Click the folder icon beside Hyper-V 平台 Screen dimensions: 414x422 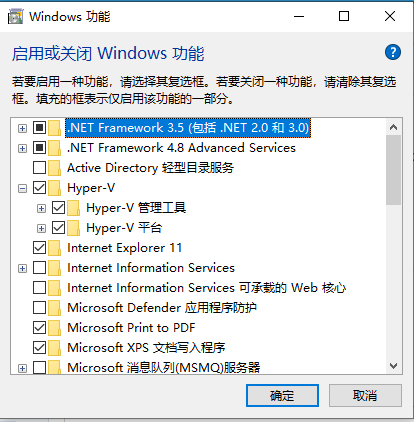point(74,228)
